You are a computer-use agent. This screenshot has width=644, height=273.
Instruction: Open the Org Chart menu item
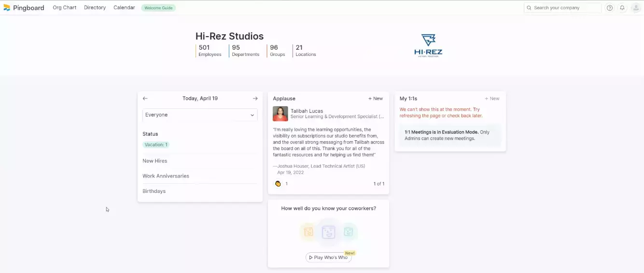[x=65, y=8]
